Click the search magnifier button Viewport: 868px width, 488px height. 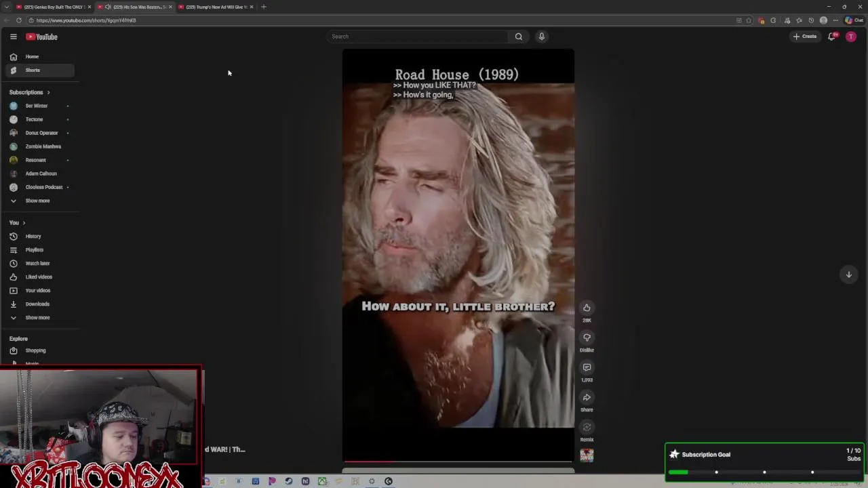coord(519,37)
